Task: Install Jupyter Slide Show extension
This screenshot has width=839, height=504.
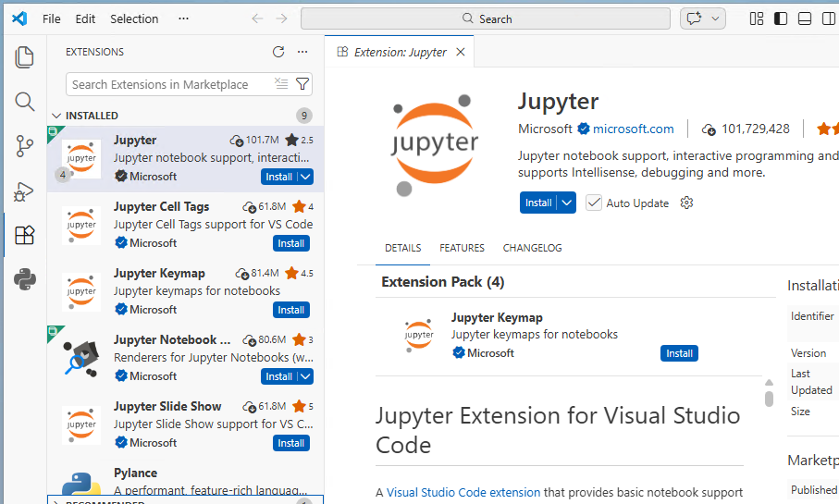Action: click(291, 443)
